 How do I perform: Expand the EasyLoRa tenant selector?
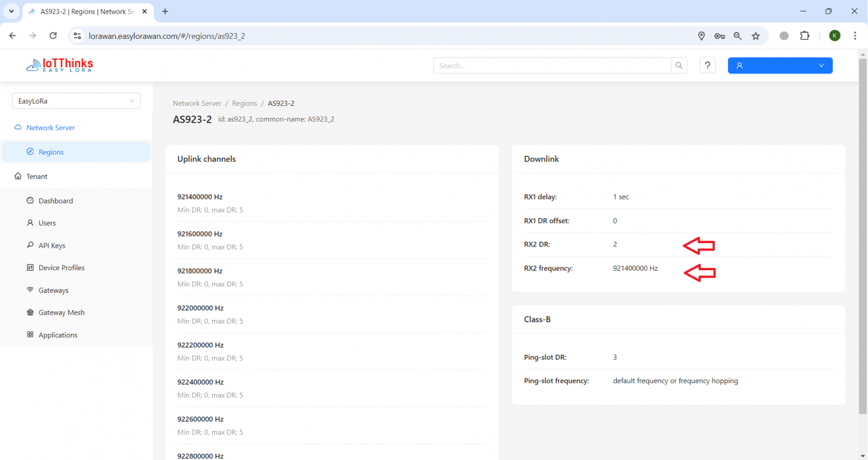click(76, 101)
